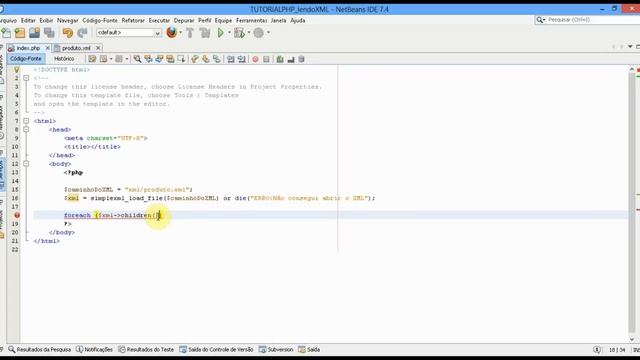Click the Find Next Occurrence icon
This screenshot has width=640, height=360.
tap(159, 59)
